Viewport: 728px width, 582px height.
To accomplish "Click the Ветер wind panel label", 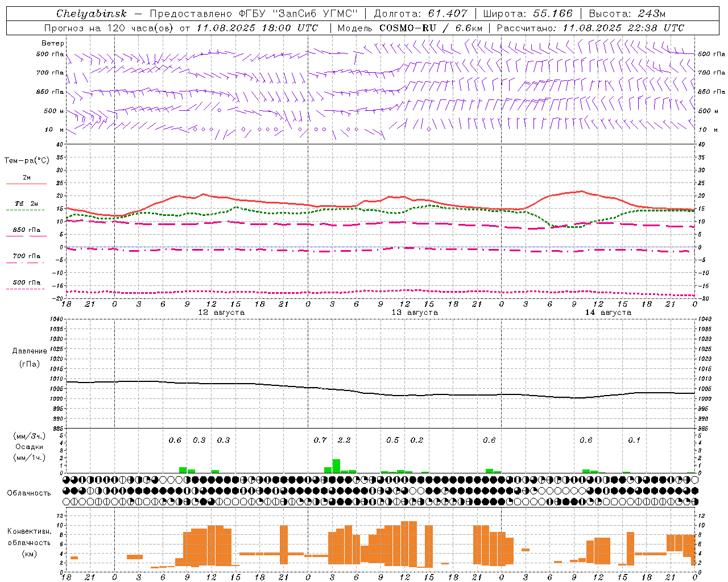I will tap(52, 43).
